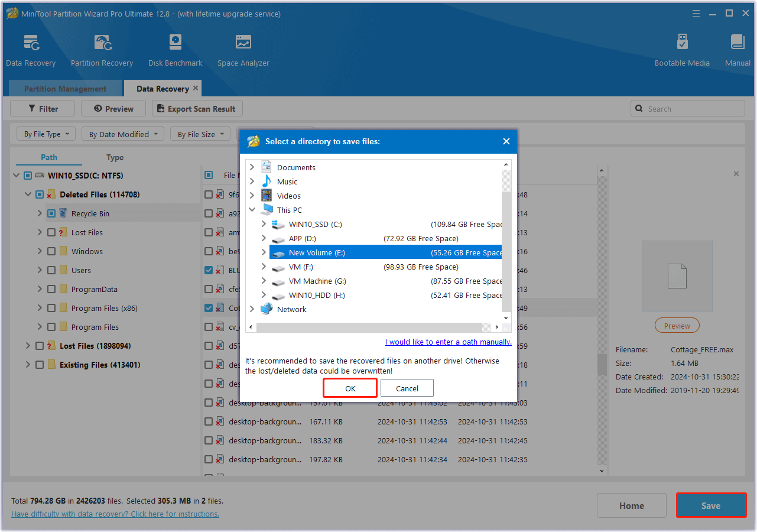Viewport: 757px width, 532px height.
Task: Click the Save button
Action: [711, 505]
